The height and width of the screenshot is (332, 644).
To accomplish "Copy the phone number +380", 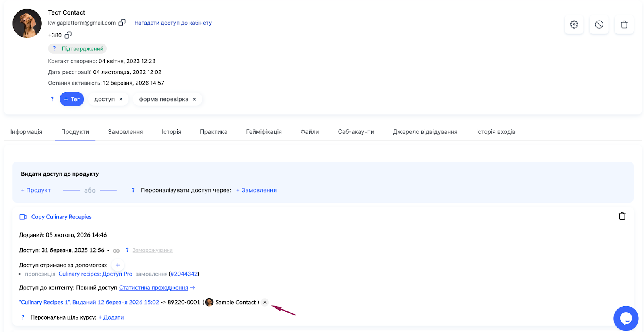I will (x=68, y=35).
